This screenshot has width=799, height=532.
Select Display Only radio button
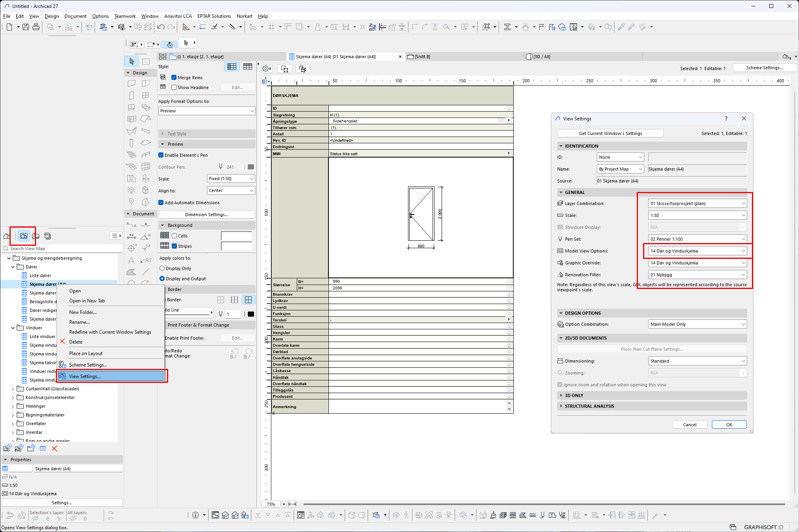pos(162,268)
